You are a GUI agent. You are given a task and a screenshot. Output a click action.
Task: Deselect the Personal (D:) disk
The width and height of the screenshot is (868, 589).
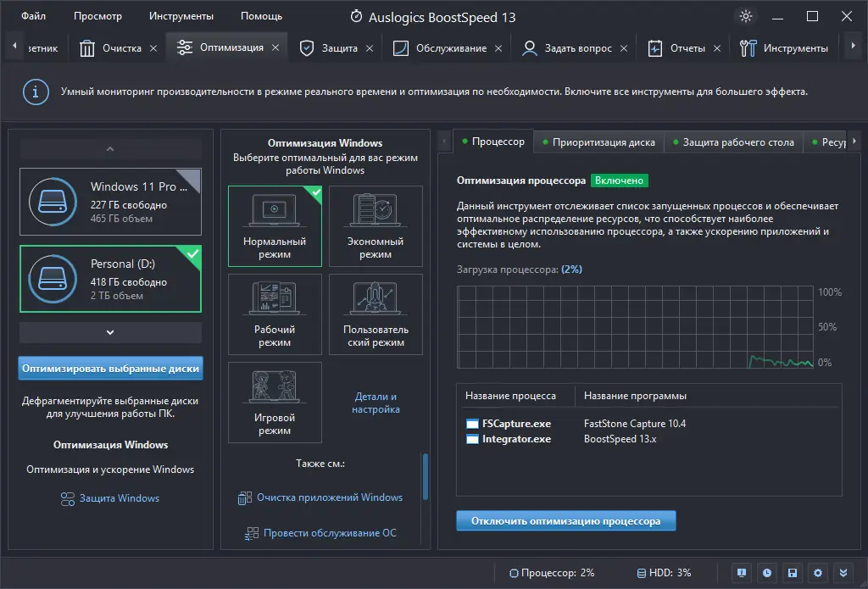click(x=111, y=279)
